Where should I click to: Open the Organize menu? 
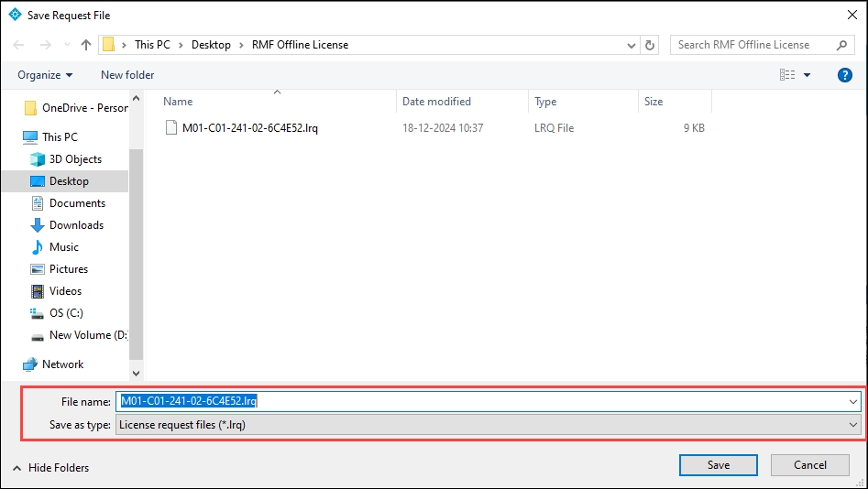45,75
